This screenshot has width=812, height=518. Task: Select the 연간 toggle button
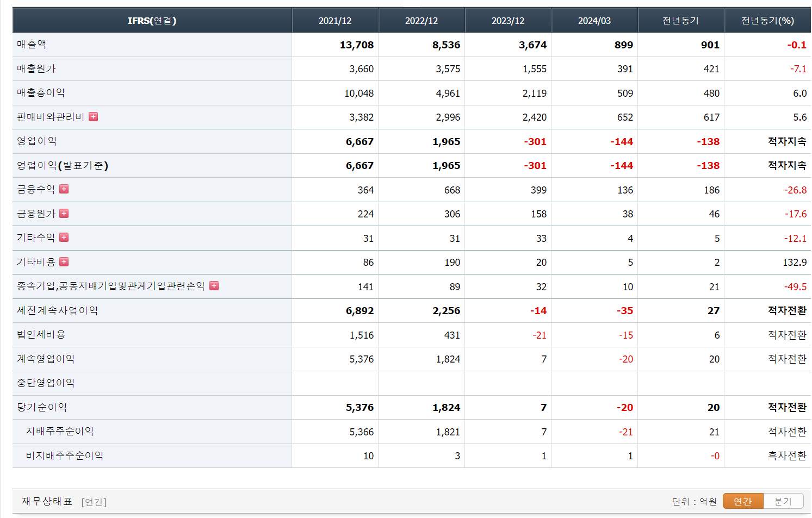[x=743, y=501]
